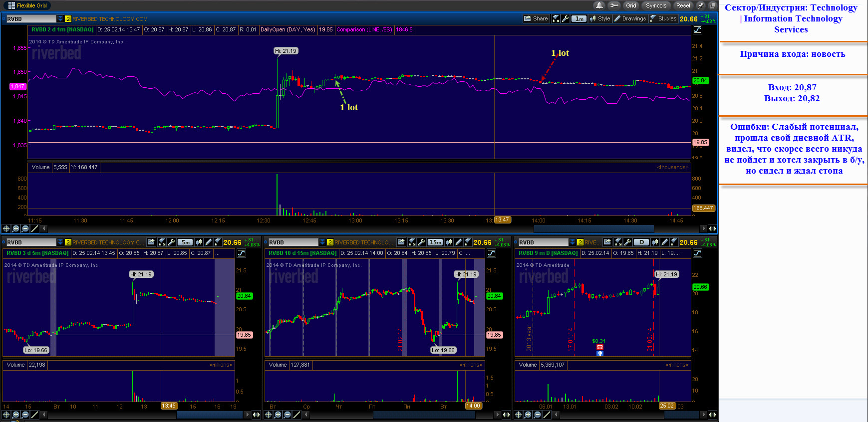Click share icon in 5m chart
Image resolution: width=868 pixels, height=422 pixels.
(x=151, y=242)
